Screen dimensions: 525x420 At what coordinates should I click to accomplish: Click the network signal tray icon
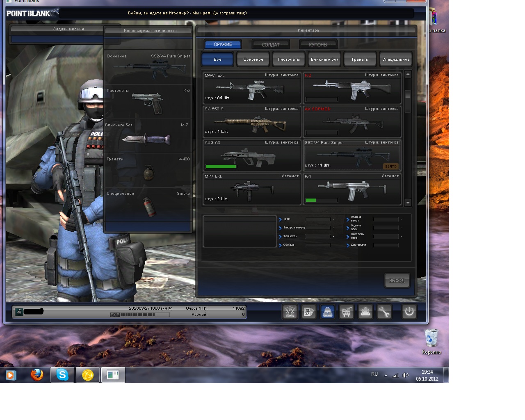[396, 375]
